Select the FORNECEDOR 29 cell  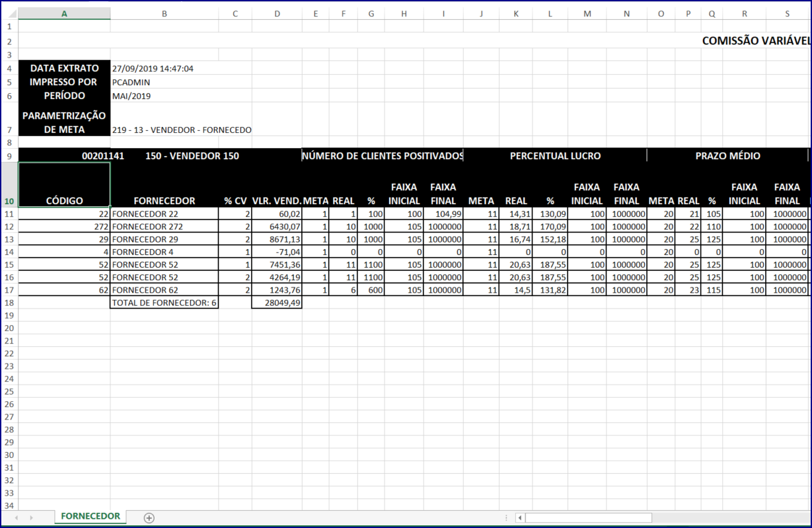pos(164,239)
